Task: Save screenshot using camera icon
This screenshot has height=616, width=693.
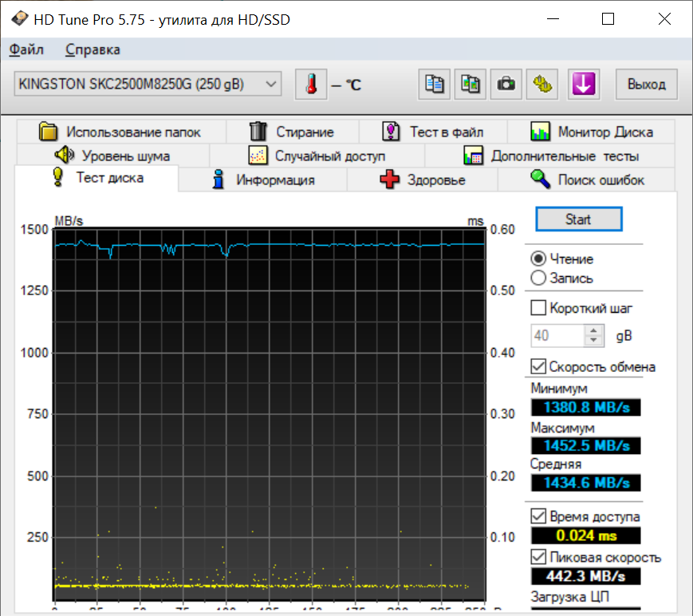Action: (x=506, y=84)
